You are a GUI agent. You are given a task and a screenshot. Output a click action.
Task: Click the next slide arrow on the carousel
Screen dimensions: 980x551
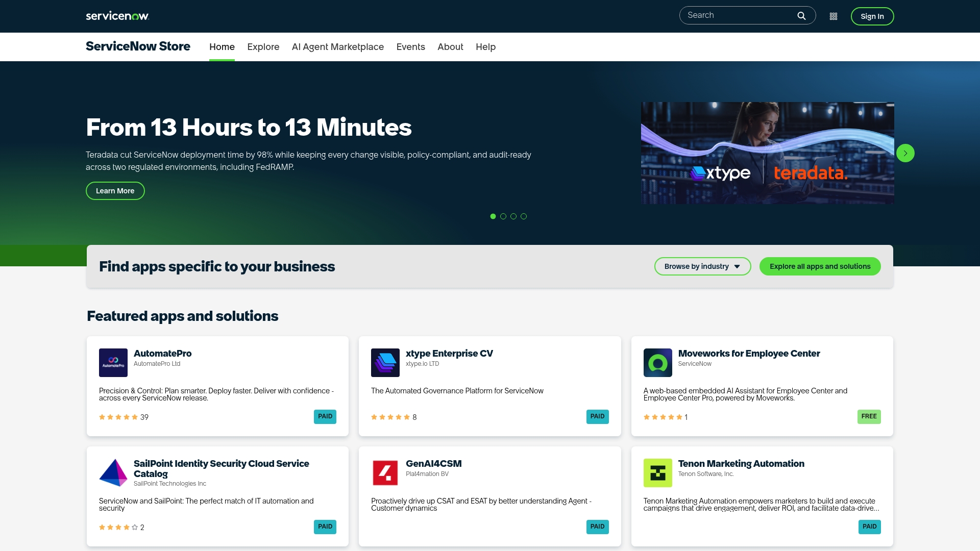[905, 153]
